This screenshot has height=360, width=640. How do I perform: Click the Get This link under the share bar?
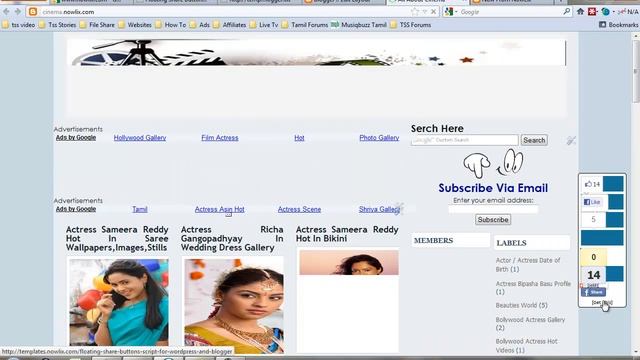[602, 302]
